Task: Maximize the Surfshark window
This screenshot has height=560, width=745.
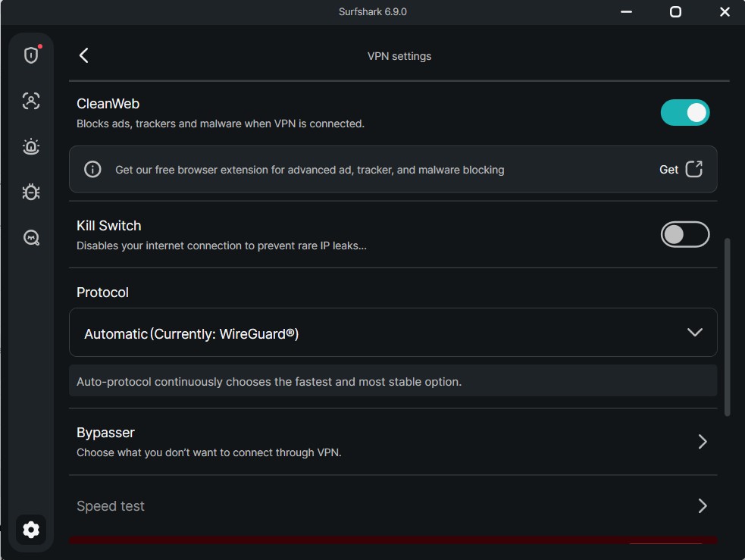Action: pyautogui.click(x=675, y=12)
